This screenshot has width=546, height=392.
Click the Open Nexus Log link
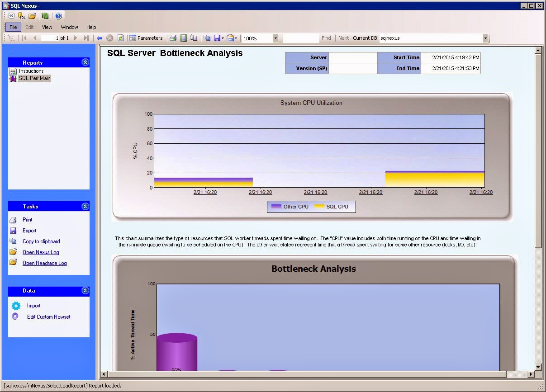pos(41,252)
